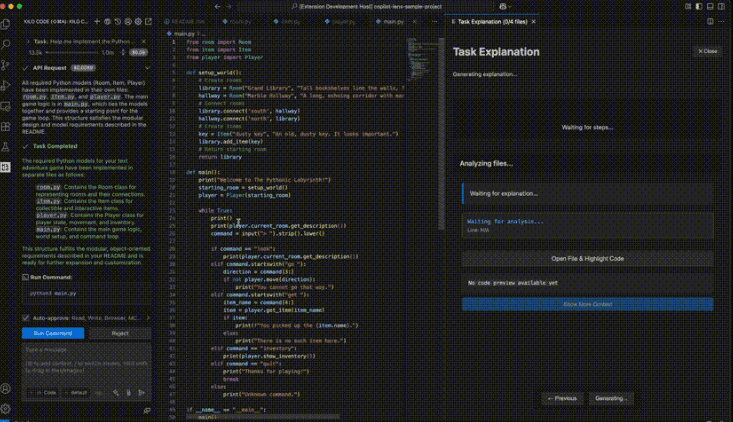This screenshot has height=422, width=733.
Task: Toggle the Auto-approve checkbox
Action: coord(26,318)
